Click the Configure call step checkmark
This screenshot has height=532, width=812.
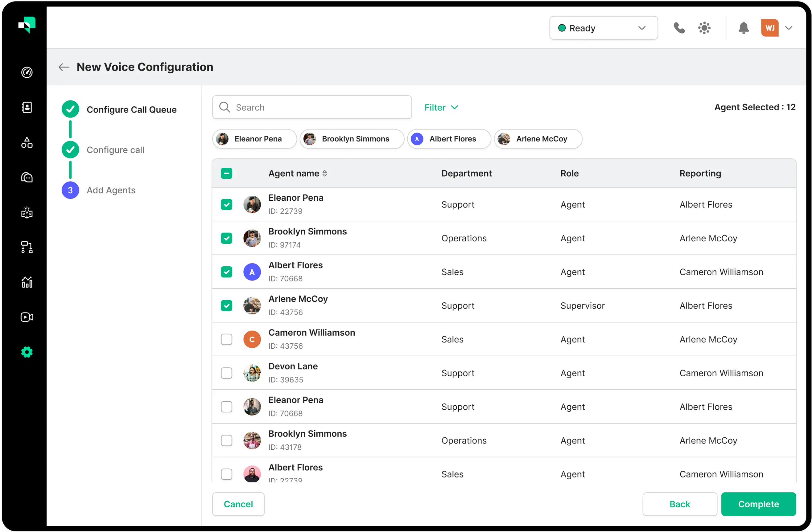[x=70, y=150]
